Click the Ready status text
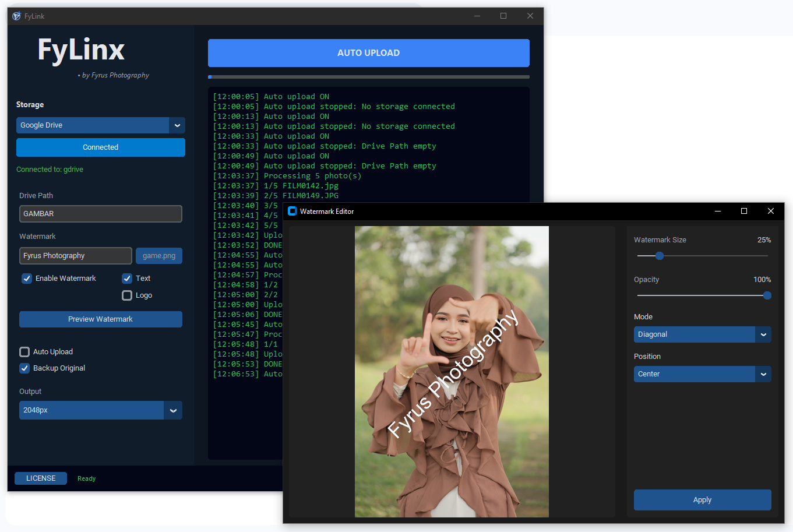This screenshot has width=793, height=532. pos(86,478)
